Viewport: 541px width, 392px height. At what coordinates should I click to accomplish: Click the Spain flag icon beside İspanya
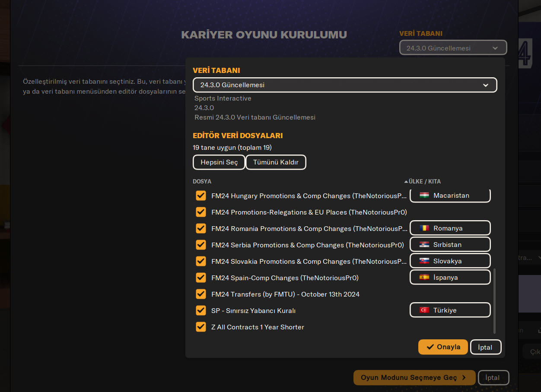pos(424,278)
